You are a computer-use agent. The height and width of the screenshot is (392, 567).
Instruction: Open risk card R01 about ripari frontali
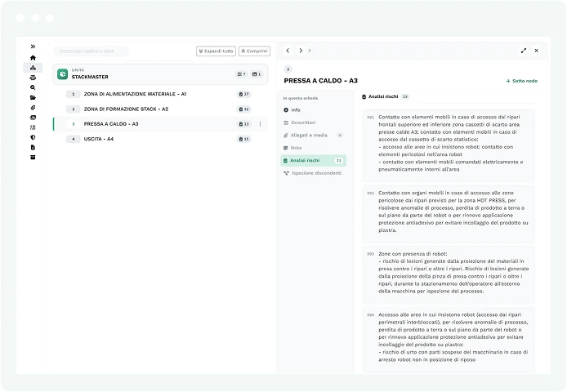pyautogui.click(x=449, y=145)
